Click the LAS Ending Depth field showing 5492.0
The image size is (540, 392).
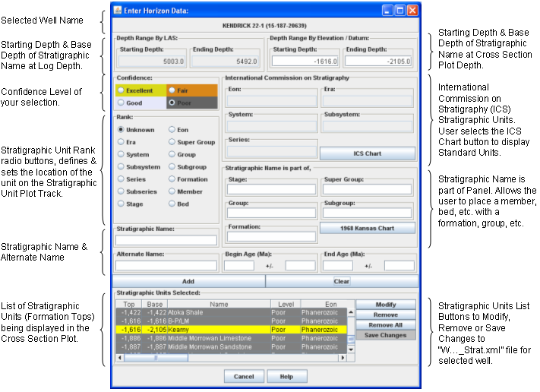pyautogui.click(x=225, y=62)
